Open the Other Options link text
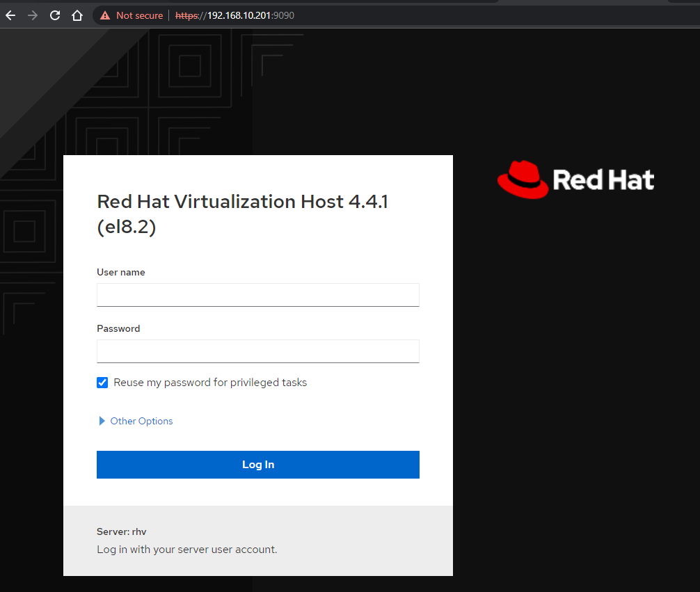Screen dimensions: 700x592 tap(141, 421)
